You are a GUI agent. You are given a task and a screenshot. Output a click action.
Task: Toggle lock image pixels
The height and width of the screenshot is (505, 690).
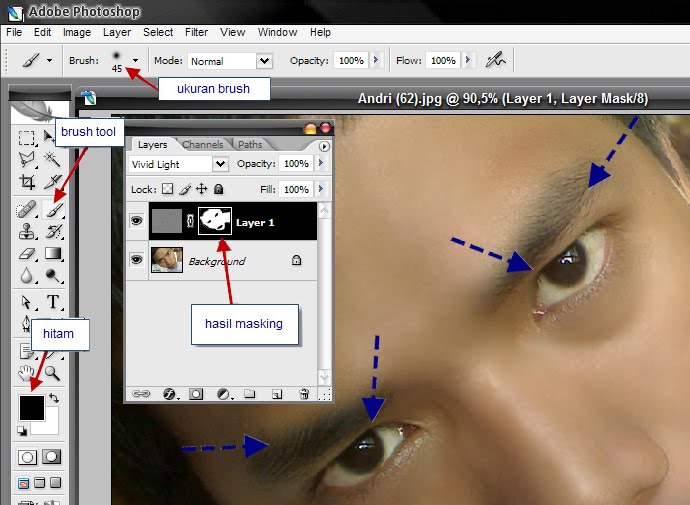click(185, 189)
